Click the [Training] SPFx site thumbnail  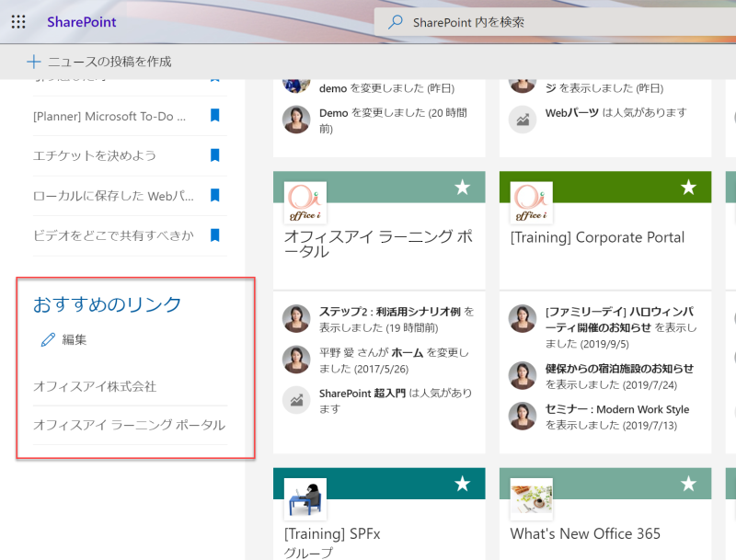click(305, 498)
